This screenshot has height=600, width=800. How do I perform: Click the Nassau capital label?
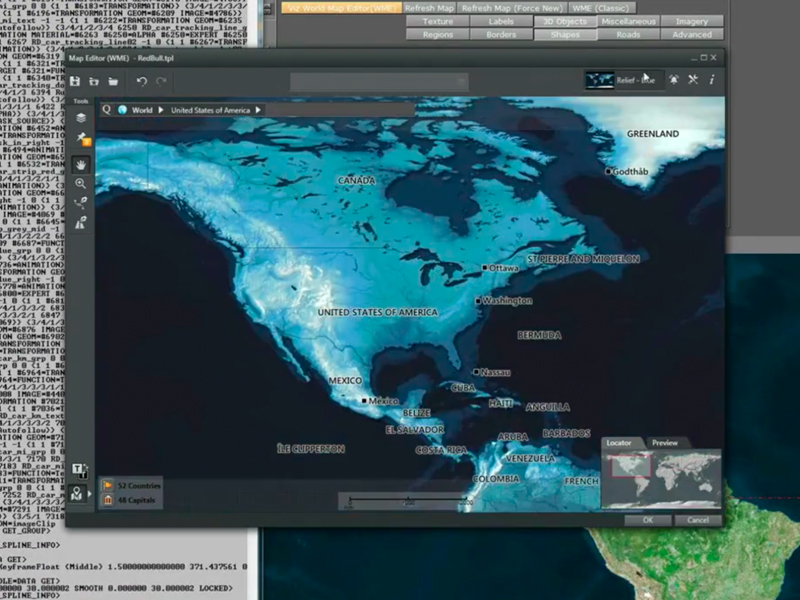[x=495, y=372]
